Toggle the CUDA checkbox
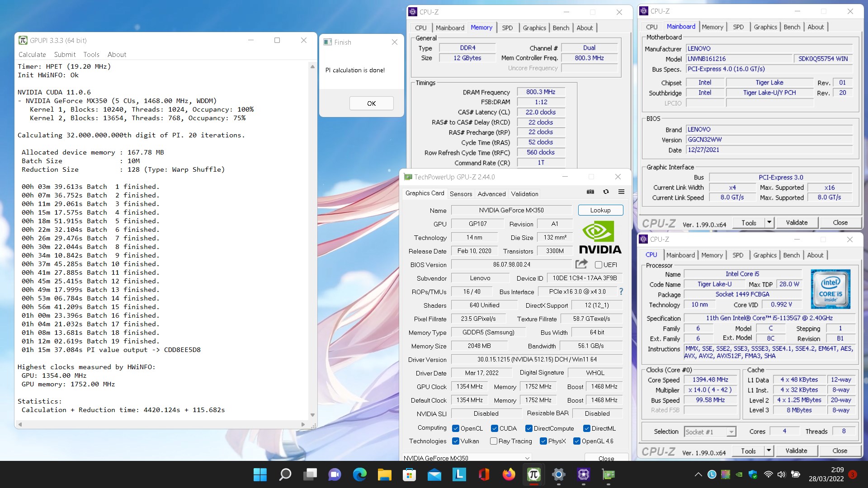The width and height of the screenshot is (868, 488). coord(495,428)
